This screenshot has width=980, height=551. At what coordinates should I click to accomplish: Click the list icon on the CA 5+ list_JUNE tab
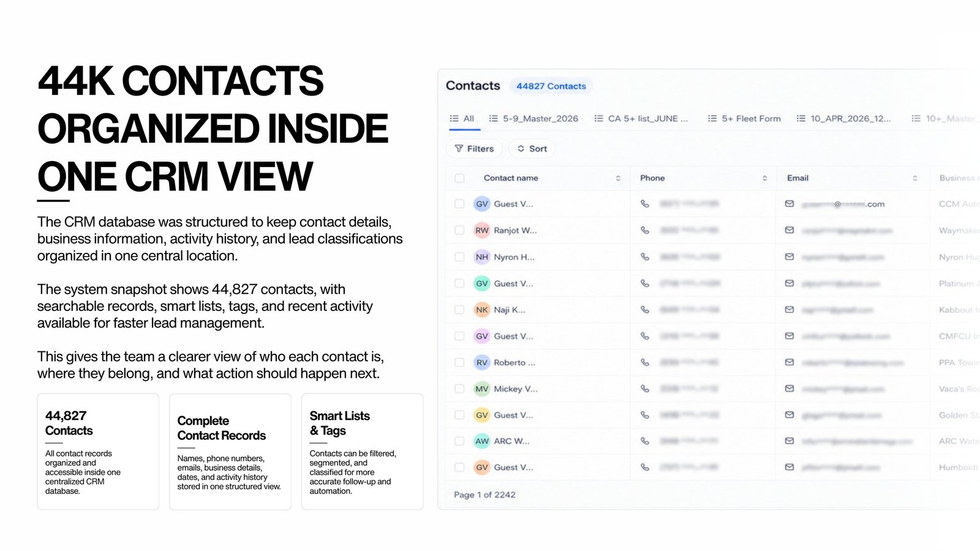click(599, 118)
